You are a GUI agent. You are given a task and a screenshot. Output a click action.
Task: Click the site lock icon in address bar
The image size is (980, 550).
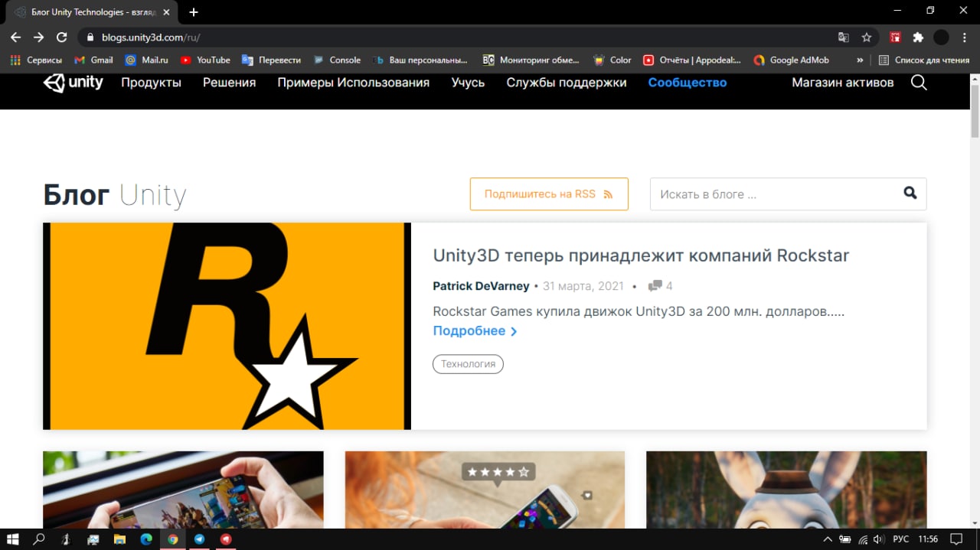(90, 37)
